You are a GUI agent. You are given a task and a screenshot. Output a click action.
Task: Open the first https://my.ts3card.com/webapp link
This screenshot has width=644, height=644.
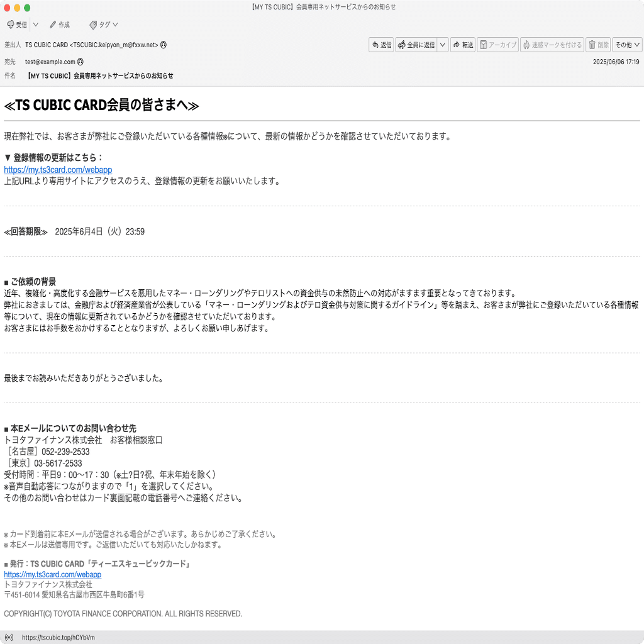point(58,170)
